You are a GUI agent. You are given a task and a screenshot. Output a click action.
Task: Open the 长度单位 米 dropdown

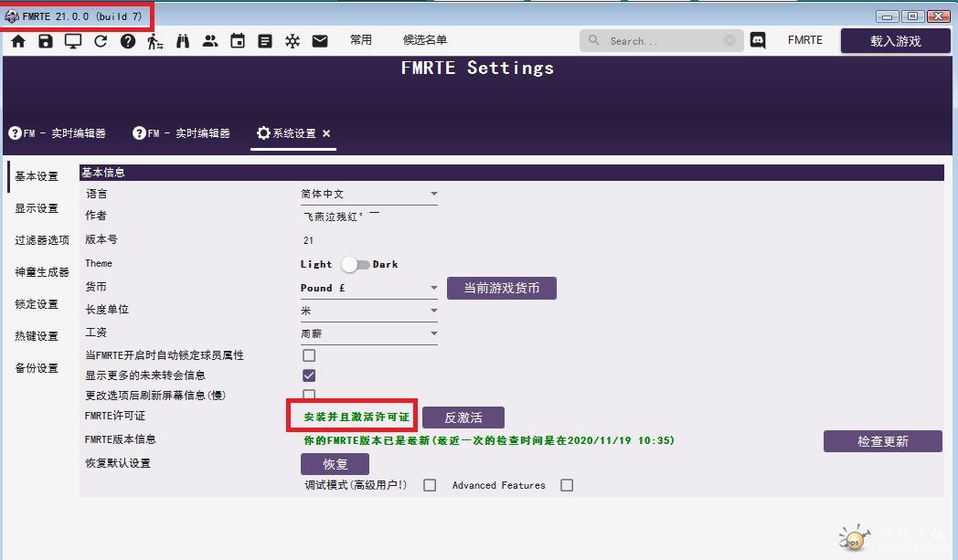(369, 311)
